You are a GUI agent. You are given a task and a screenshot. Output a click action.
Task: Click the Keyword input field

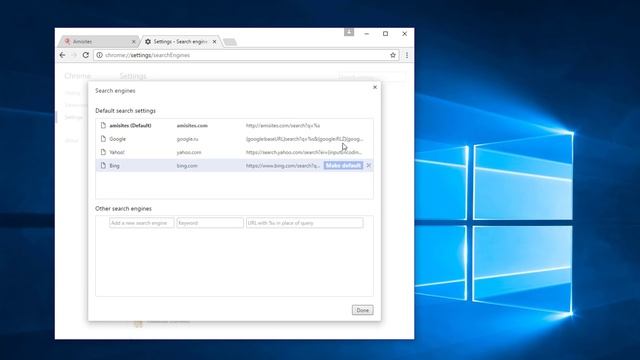coord(210,223)
